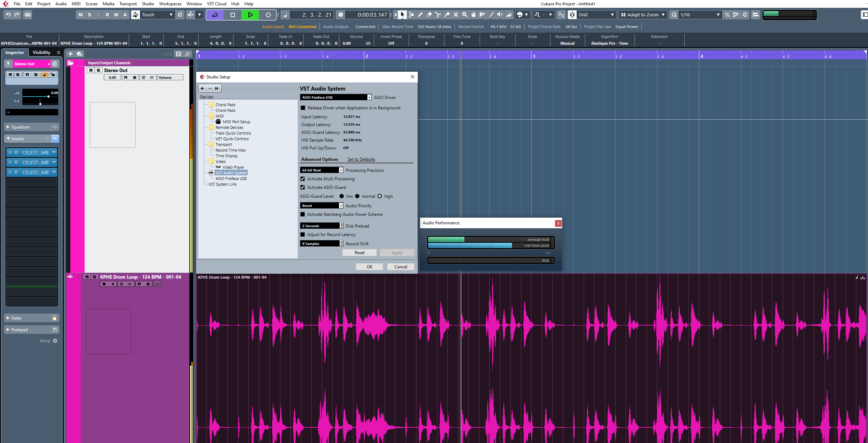Select the Split scissors tool
The height and width of the screenshot is (443, 868).
438,15
